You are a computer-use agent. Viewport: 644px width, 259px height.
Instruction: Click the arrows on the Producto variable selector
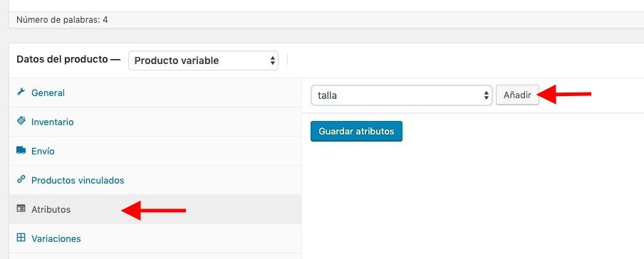click(272, 60)
